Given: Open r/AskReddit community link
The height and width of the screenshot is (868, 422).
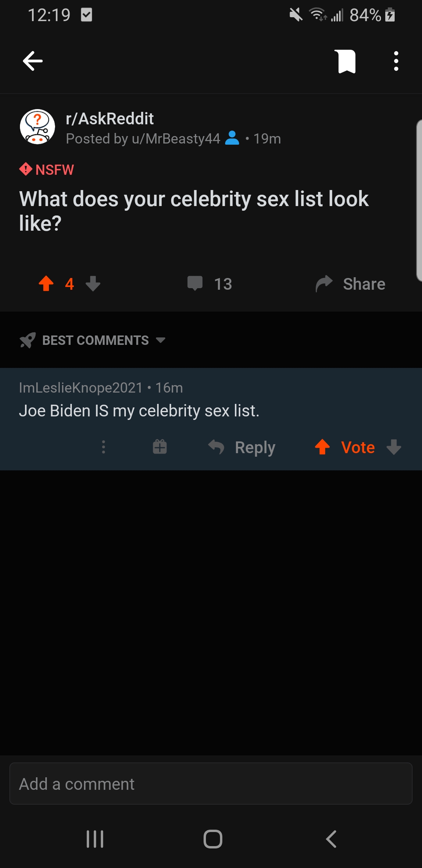Looking at the screenshot, I should coord(110,118).
